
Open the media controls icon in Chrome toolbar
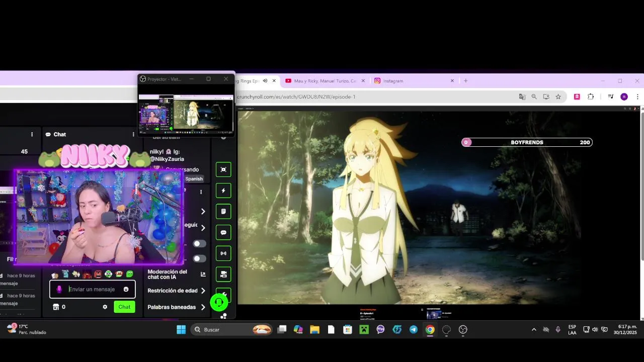pos(610,97)
